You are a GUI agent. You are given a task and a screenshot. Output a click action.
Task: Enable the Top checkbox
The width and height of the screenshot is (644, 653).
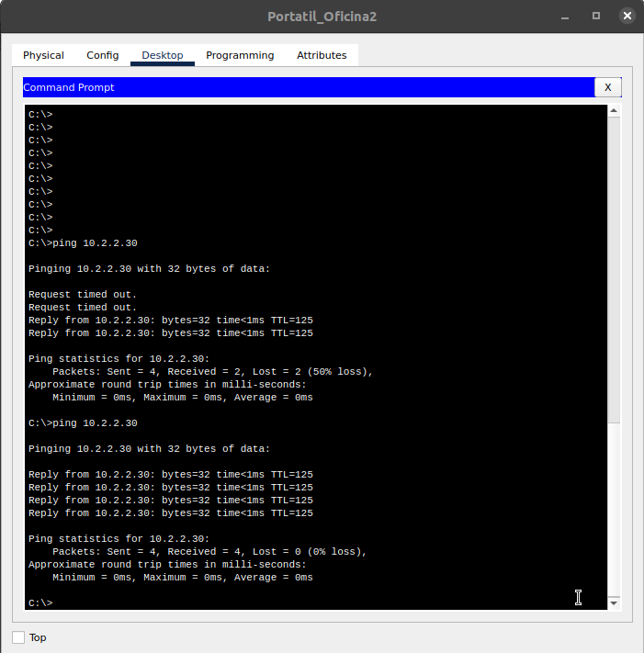click(18, 637)
